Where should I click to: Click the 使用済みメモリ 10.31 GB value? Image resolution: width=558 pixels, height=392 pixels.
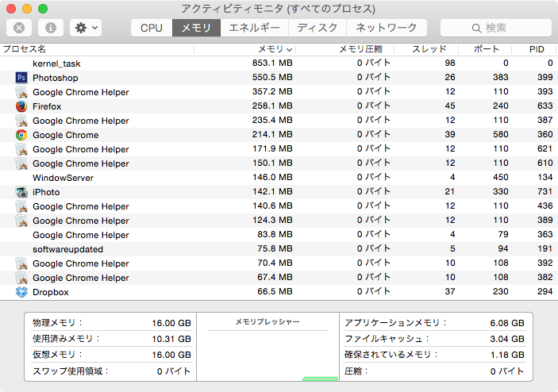[171, 339]
